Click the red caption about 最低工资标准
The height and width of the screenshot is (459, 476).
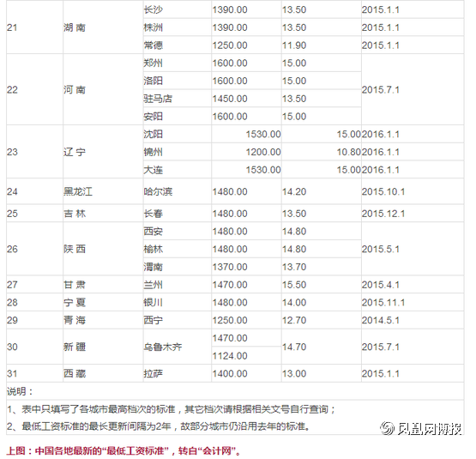click(x=124, y=450)
